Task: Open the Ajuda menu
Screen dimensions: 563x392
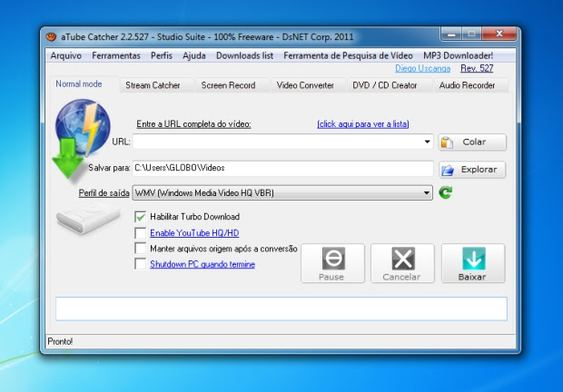Action: tap(194, 55)
